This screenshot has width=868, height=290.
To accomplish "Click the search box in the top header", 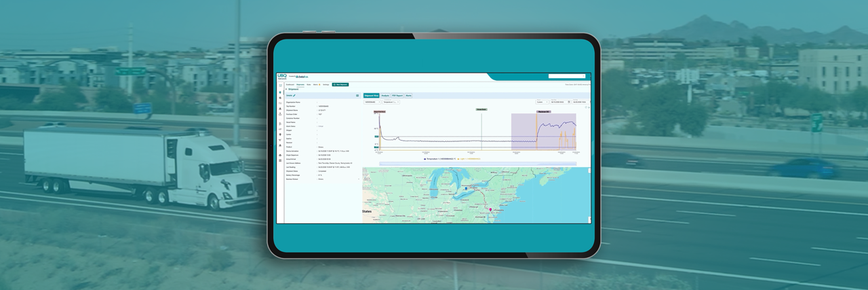I will pos(567,76).
